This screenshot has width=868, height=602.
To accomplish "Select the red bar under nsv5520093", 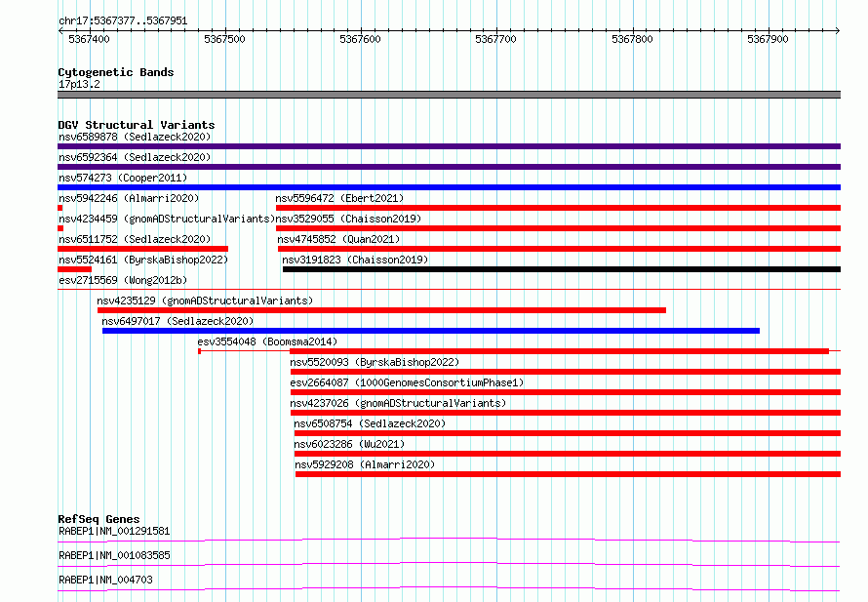I will 566,372.
